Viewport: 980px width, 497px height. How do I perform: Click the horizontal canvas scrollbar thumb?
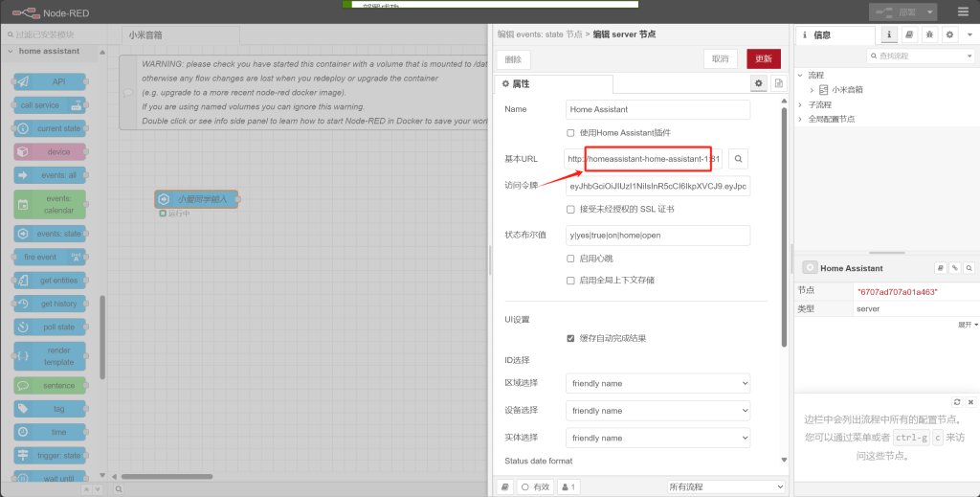pos(167,476)
